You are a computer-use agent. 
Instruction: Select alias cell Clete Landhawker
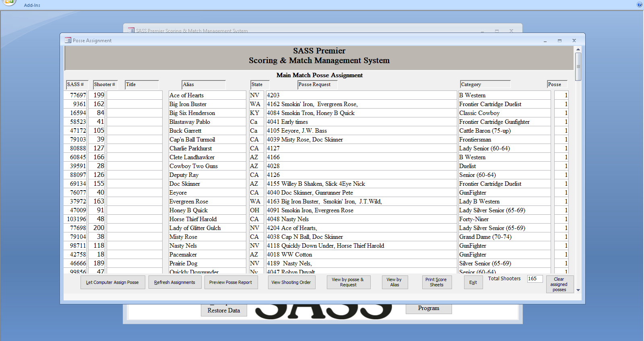click(207, 157)
